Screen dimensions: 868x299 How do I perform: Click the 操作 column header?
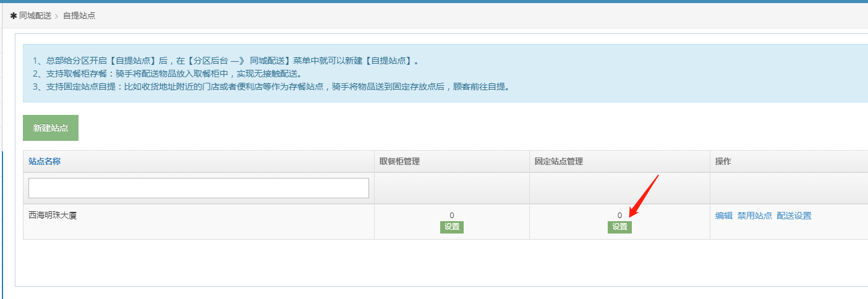click(723, 161)
